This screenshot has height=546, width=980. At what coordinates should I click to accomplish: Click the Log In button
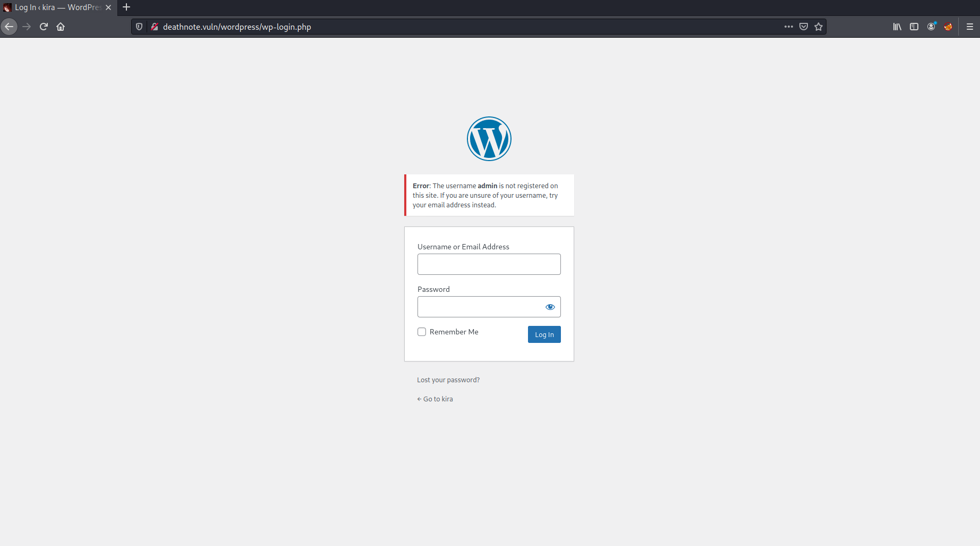click(x=544, y=334)
